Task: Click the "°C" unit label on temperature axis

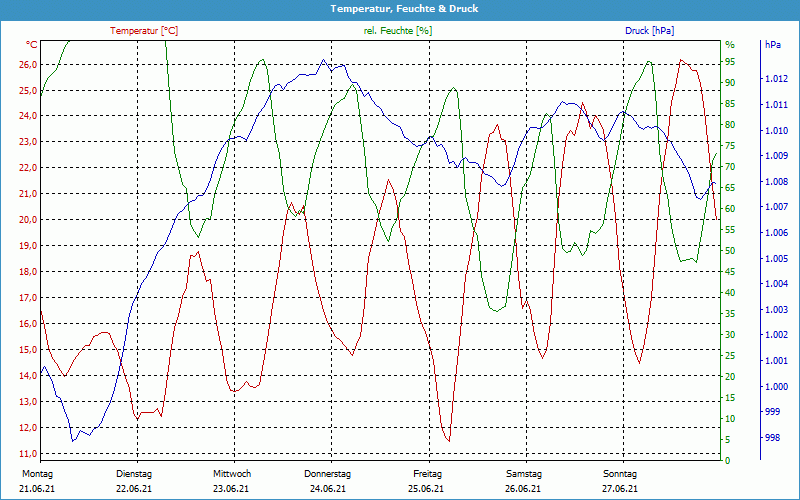Action: point(32,45)
